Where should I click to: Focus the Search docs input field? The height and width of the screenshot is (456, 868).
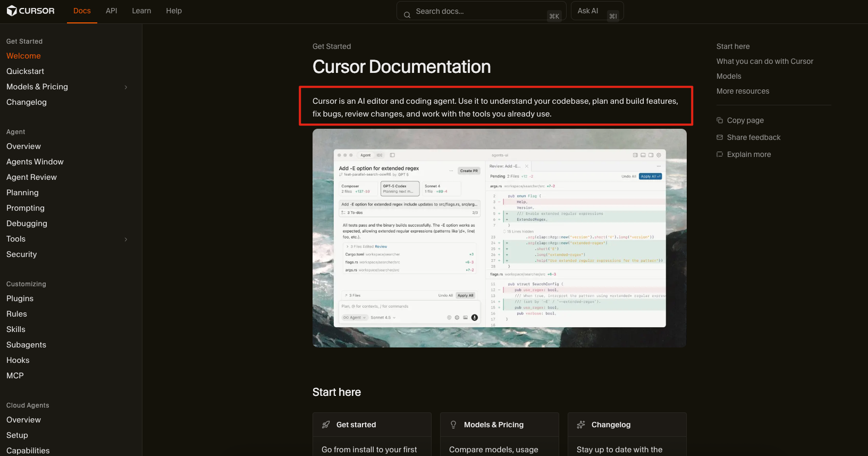click(478, 11)
